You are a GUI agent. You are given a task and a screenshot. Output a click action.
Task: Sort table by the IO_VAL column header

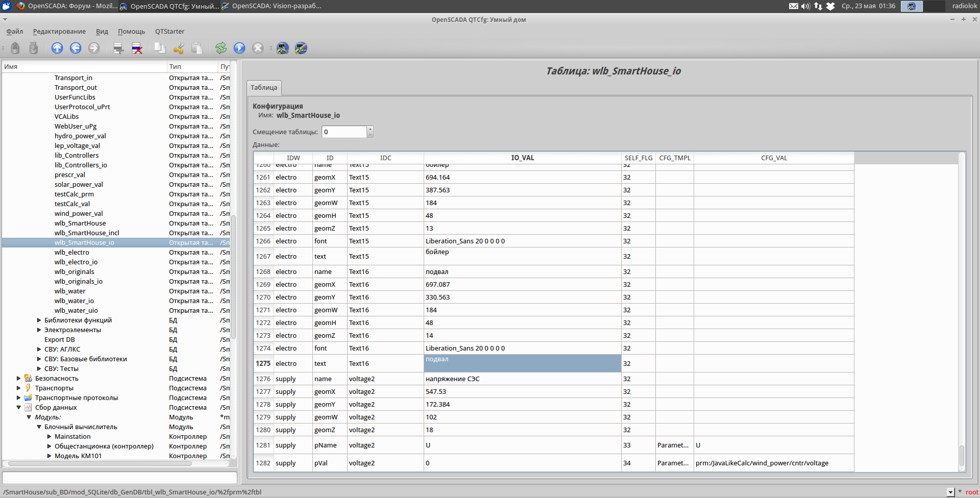coord(522,158)
